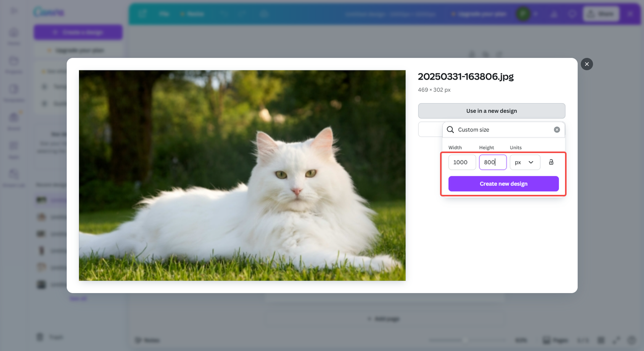The height and width of the screenshot is (351, 644).
Task: Open the zoom percentage dropdown
Action: pos(522,340)
